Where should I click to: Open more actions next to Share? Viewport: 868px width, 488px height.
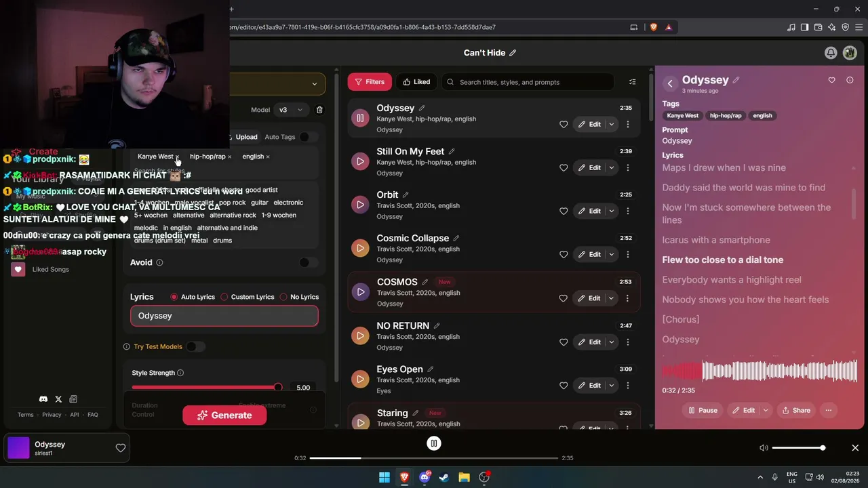point(829,410)
